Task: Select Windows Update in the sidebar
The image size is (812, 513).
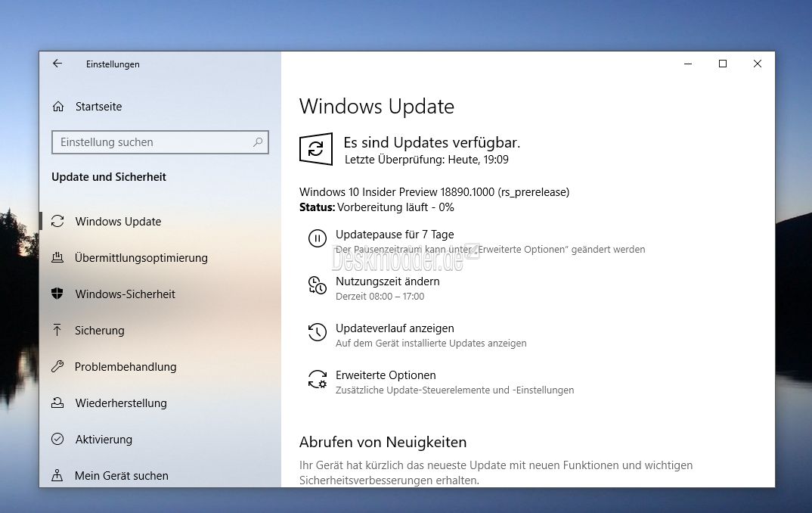Action: (118, 221)
